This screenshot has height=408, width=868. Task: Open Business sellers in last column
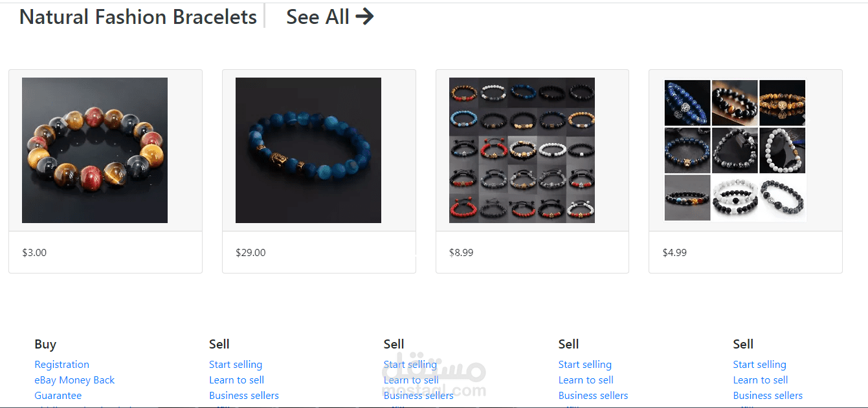tap(768, 396)
